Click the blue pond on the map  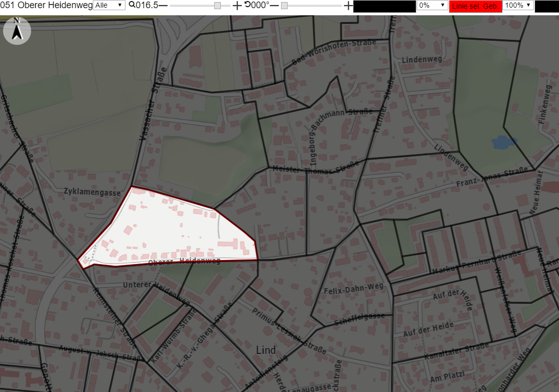coord(504,142)
